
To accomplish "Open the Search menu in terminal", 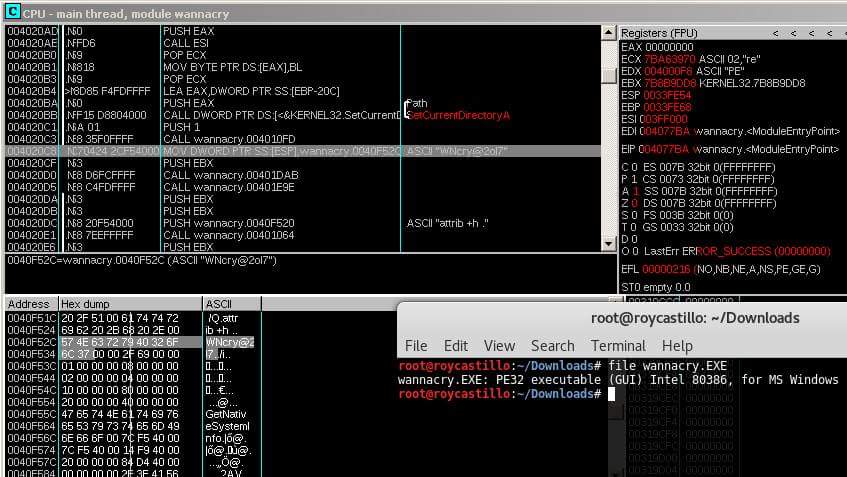I will 552,345.
